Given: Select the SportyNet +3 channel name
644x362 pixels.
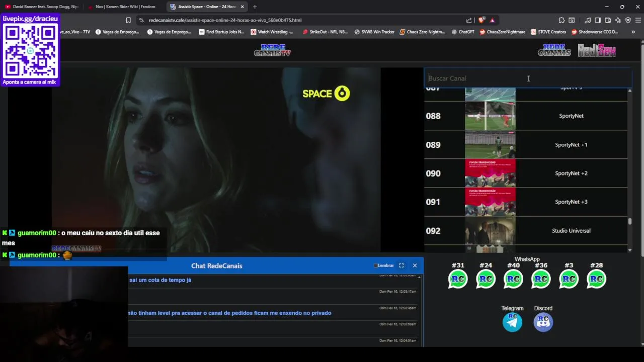Looking at the screenshot, I should (571, 202).
